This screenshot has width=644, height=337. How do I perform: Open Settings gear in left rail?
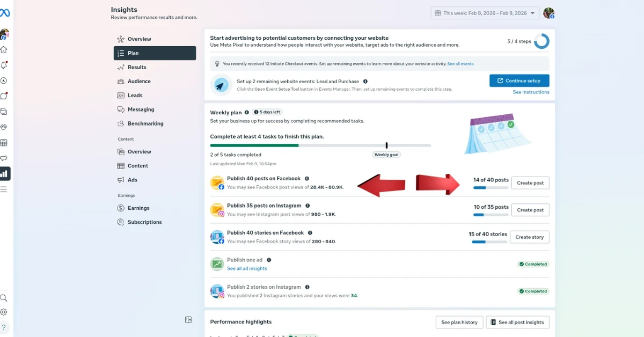[x=4, y=312]
